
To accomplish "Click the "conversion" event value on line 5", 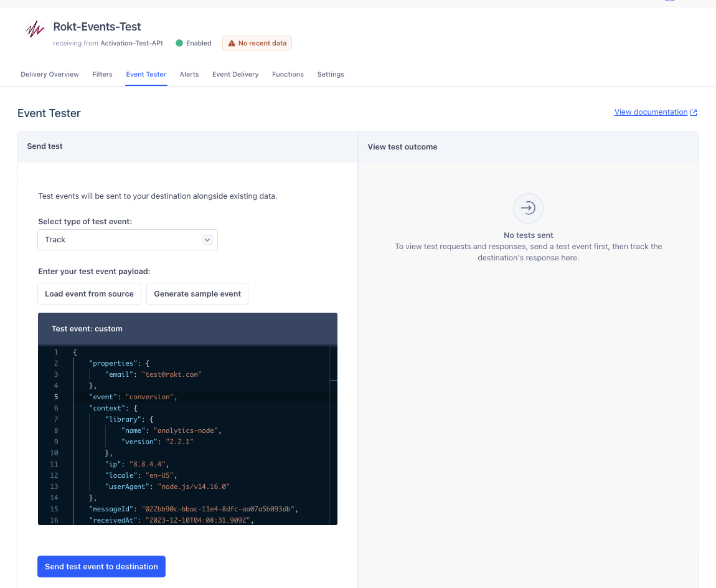I will click(149, 397).
